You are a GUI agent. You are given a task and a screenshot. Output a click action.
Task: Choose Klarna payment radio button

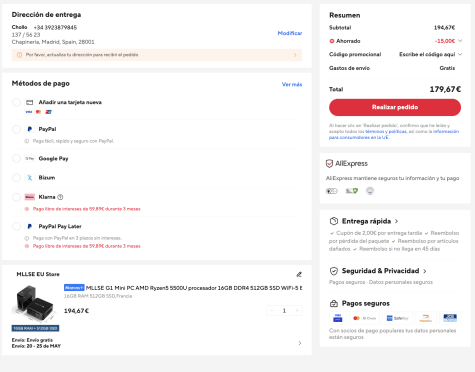(16, 197)
